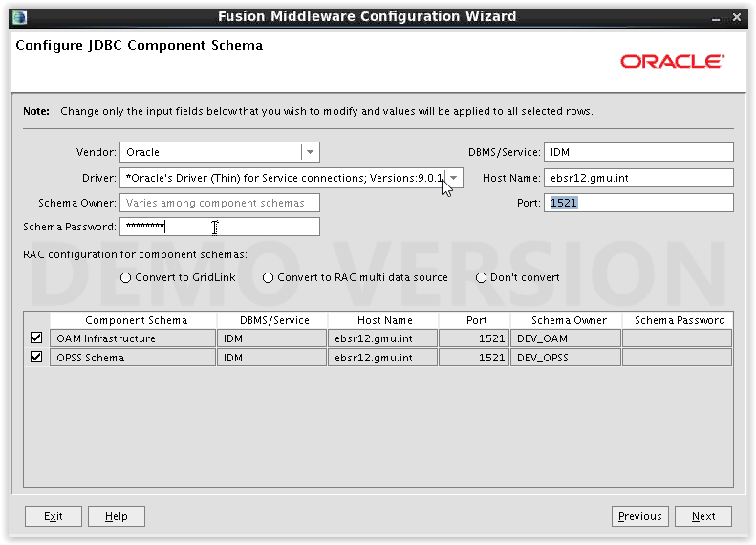Viewport: 756px width, 545px height.
Task: Go back with the Previous button
Action: point(639,516)
